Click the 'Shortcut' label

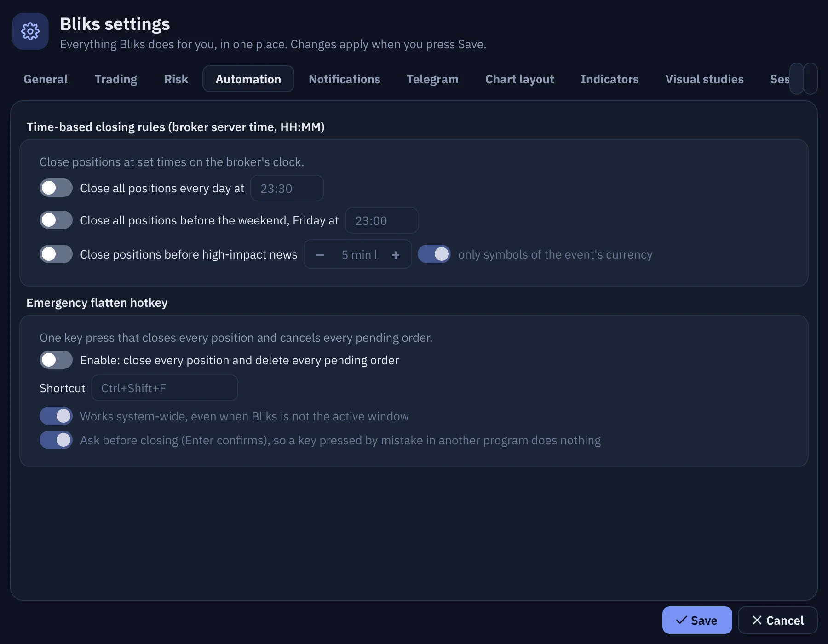click(x=63, y=388)
